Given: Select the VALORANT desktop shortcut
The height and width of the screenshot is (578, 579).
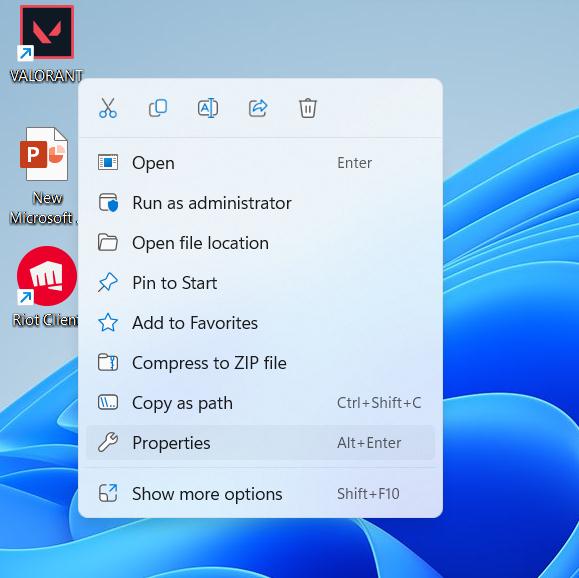Looking at the screenshot, I should pyautogui.click(x=47, y=44).
